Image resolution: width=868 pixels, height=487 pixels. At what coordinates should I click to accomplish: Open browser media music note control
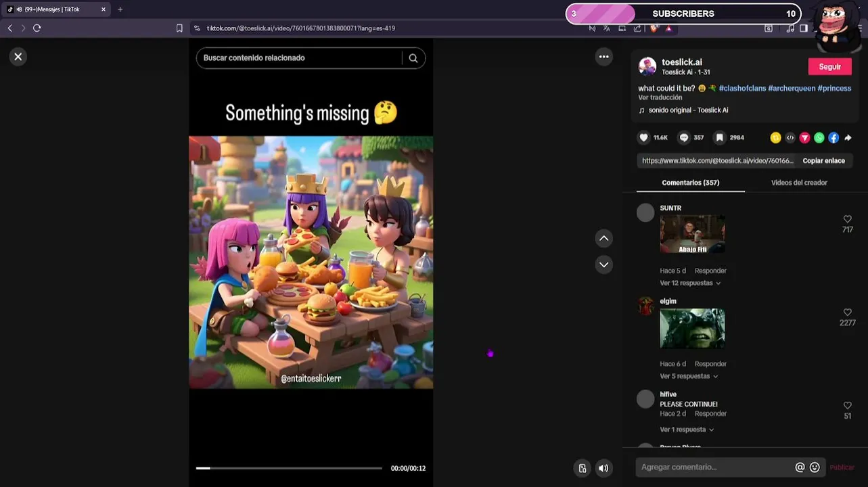click(x=790, y=28)
